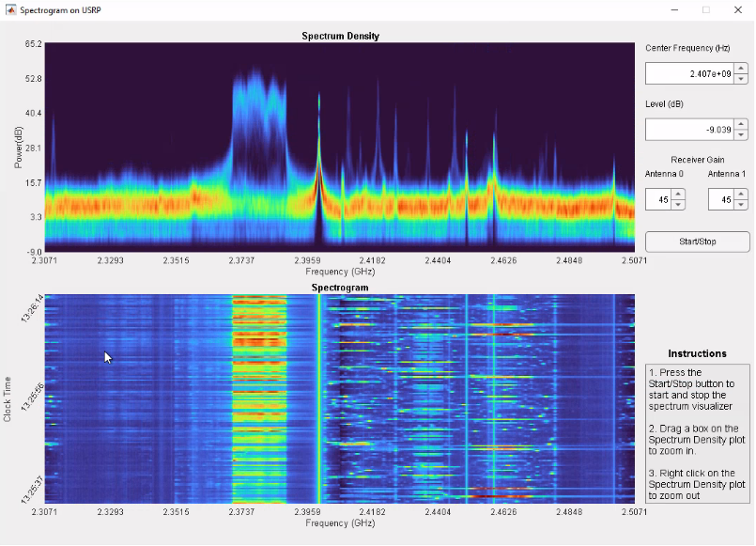Click the Instructions text panel

(x=697, y=433)
